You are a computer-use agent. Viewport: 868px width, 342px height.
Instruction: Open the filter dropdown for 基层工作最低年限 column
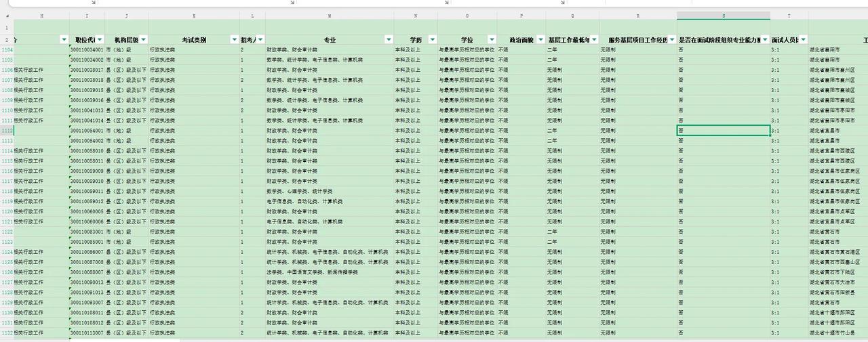coord(593,40)
